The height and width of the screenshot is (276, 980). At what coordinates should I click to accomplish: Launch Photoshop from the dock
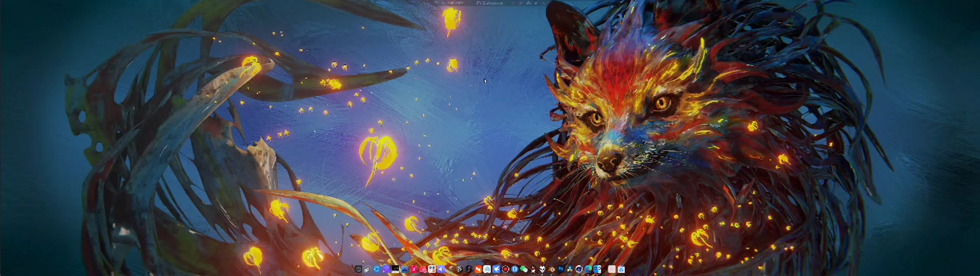coord(561,269)
